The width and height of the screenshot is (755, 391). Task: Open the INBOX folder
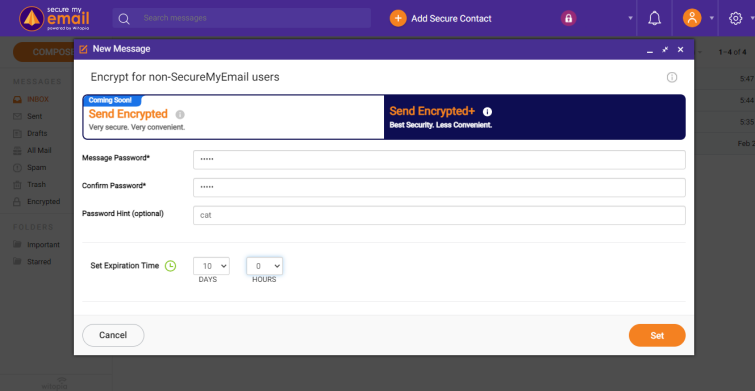coord(38,100)
